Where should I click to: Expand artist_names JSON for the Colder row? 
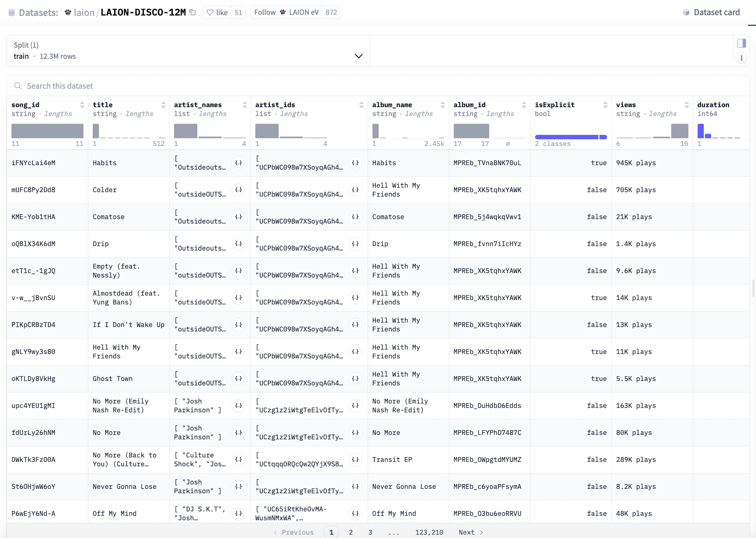pos(239,190)
